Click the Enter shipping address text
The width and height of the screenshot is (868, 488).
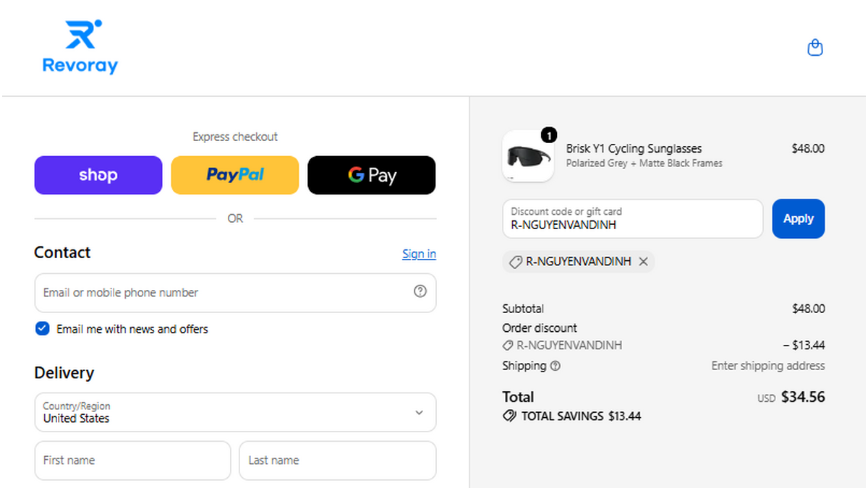pos(768,366)
